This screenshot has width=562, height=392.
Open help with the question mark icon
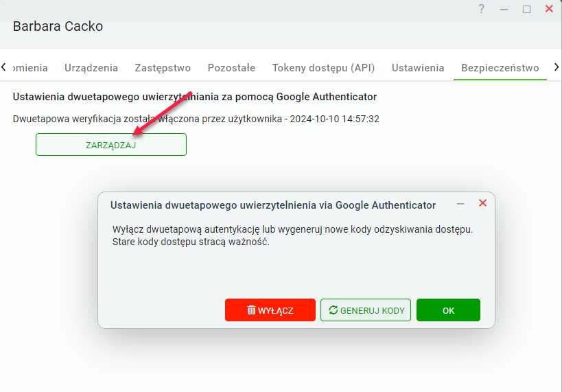[481, 9]
